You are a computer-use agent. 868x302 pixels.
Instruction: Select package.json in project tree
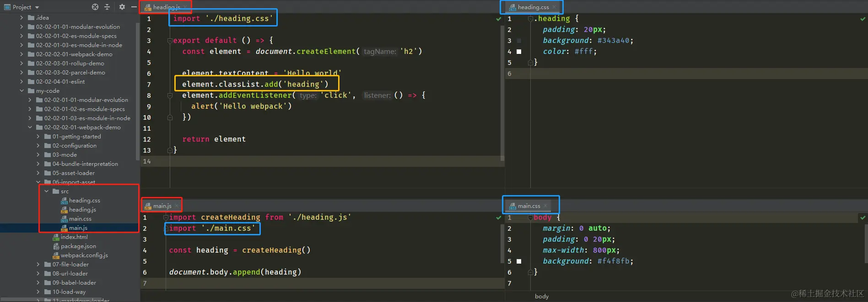78,246
